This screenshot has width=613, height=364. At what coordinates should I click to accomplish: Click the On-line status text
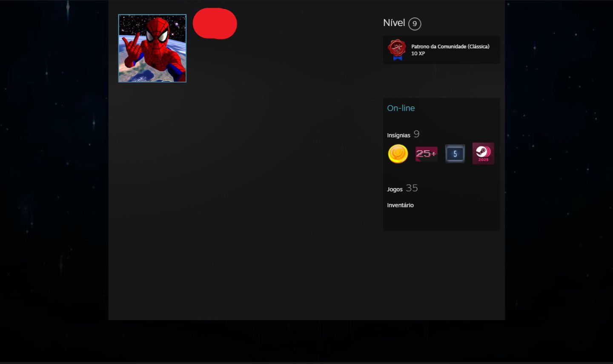401,108
